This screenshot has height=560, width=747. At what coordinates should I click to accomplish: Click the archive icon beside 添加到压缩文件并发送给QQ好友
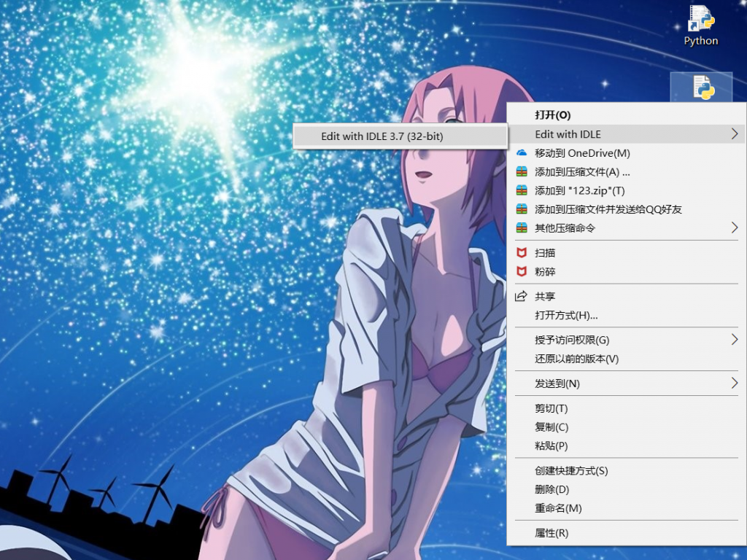(522, 209)
